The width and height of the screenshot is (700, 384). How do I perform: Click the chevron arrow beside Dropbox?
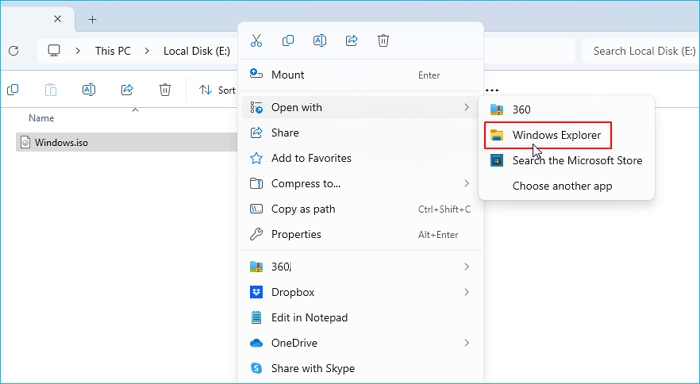pos(467,292)
